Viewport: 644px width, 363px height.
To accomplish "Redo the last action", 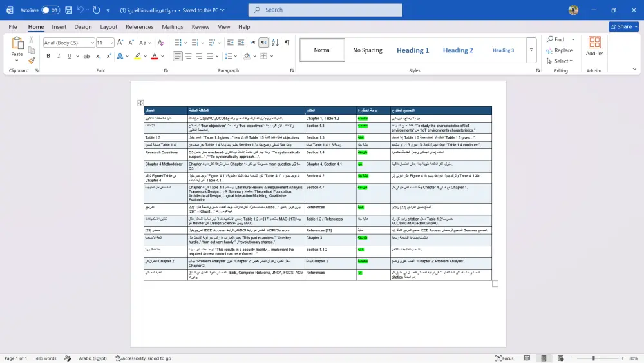I will [97, 10].
